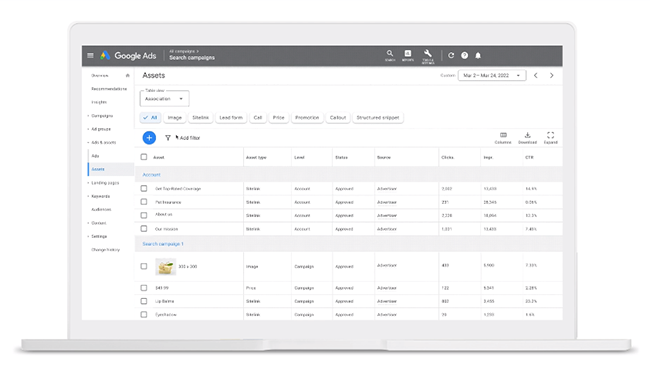The height and width of the screenshot is (366, 650).
Task: Check the Pet Insurance row checkbox
Action: [144, 202]
